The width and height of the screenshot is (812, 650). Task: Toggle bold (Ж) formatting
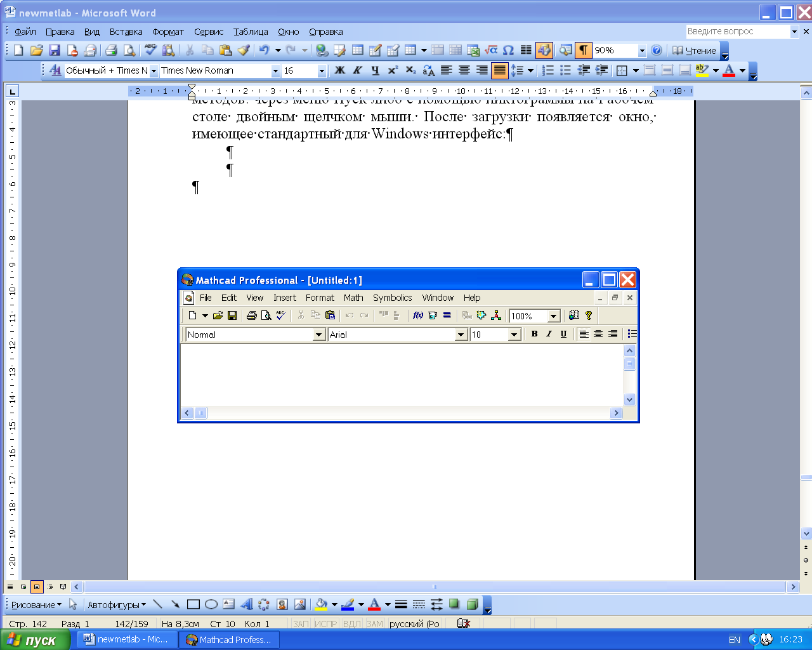(340, 70)
